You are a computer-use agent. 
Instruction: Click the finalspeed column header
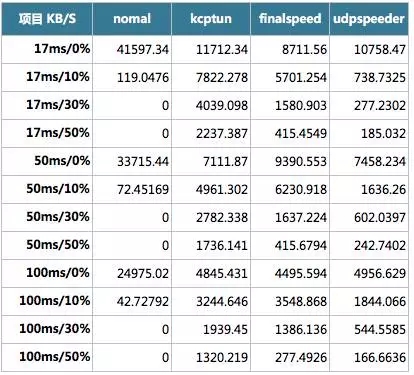click(290, 19)
